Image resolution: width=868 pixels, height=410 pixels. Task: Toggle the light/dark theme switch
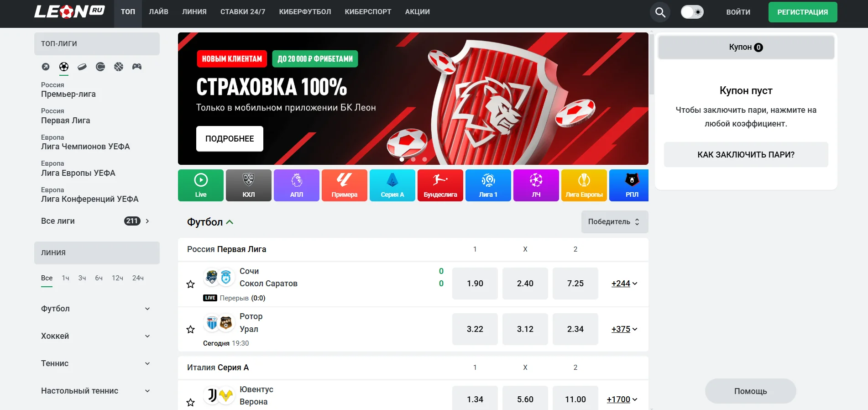point(692,12)
